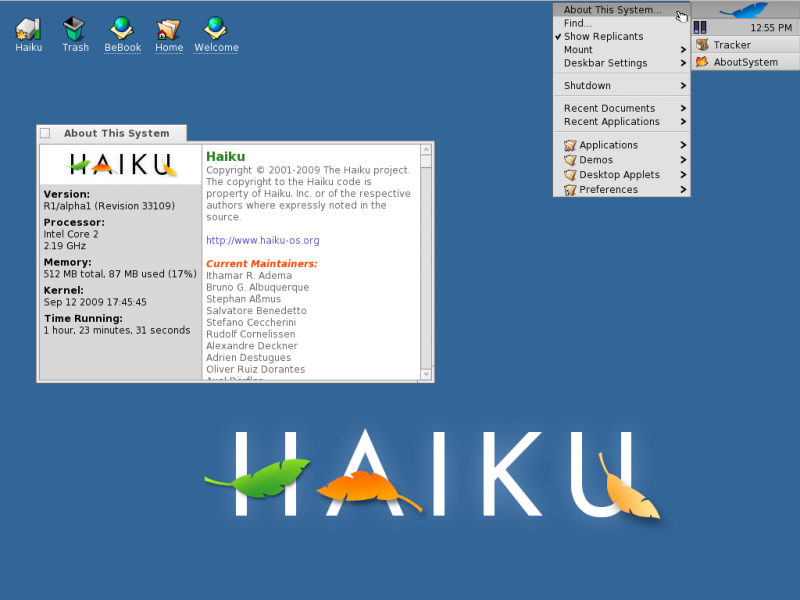Select Recent Applications menu entry
The height and width of the screenshot is (600, 800).
pos(621,121)
